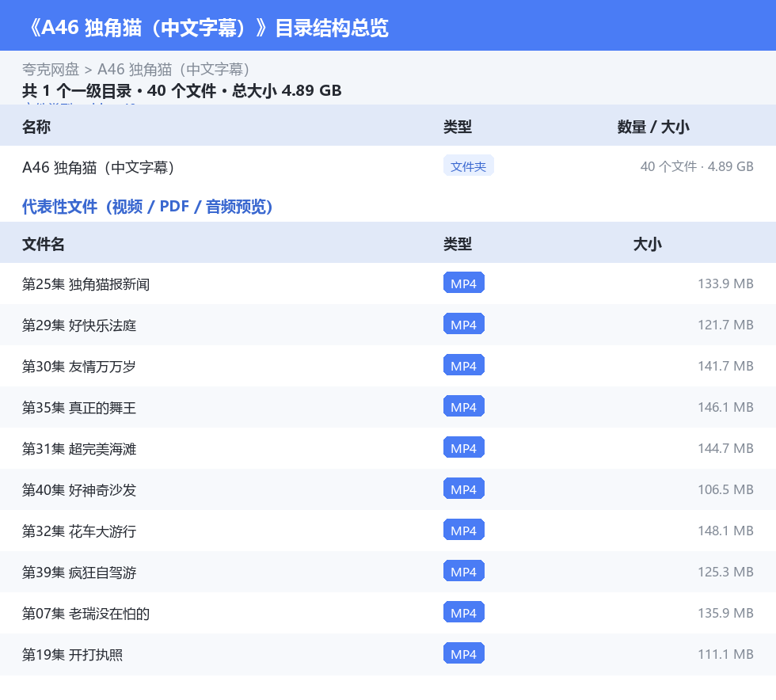
Task: Open file 第19集 开打执照
Action: click(72, 654)
